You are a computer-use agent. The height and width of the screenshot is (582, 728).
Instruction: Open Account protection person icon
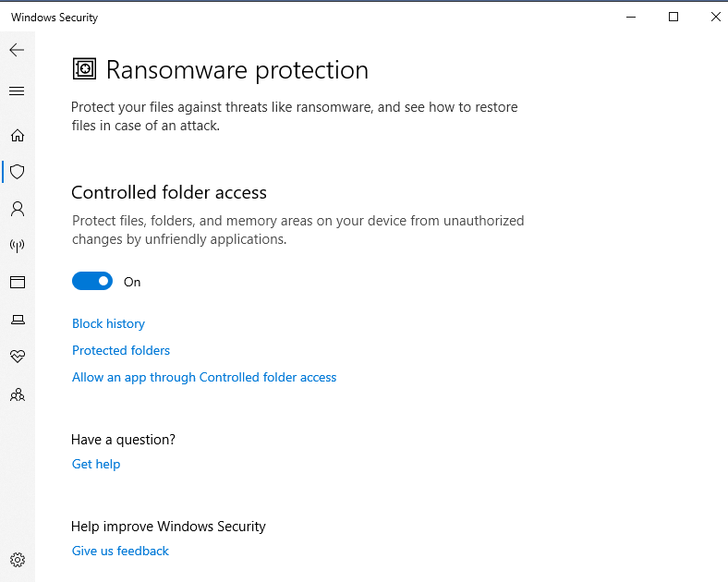click(x=18, y=209)
